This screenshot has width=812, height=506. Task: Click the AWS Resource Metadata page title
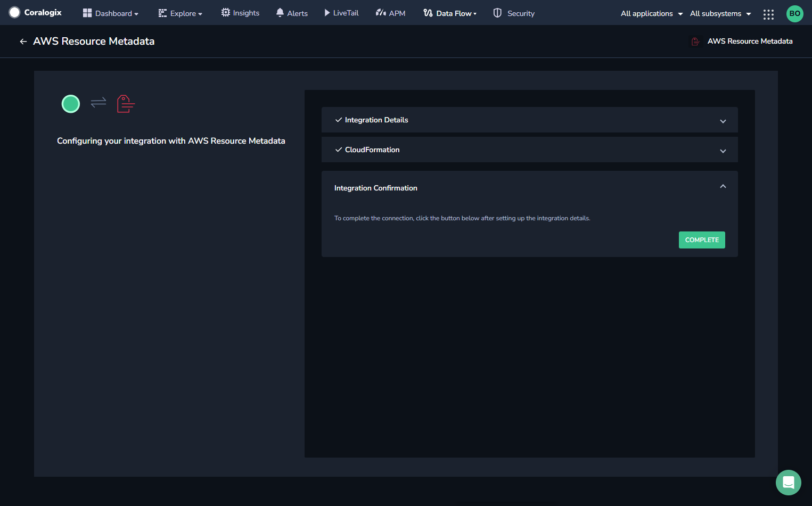pos(94,41)
